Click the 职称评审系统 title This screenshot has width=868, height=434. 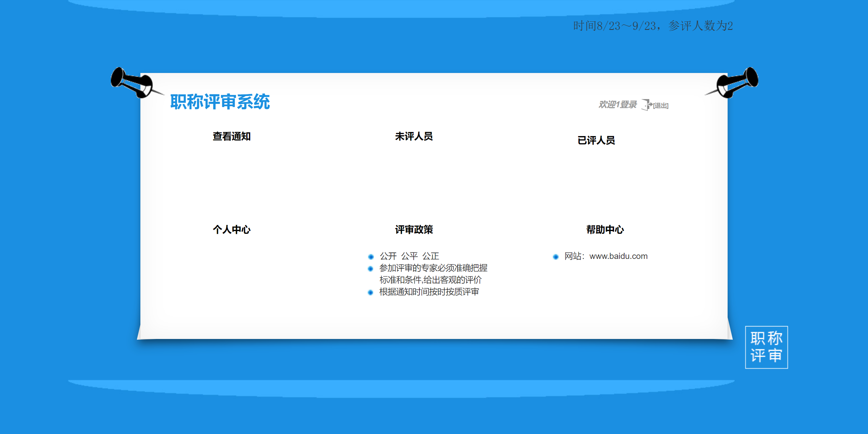(x=220, y=102)
